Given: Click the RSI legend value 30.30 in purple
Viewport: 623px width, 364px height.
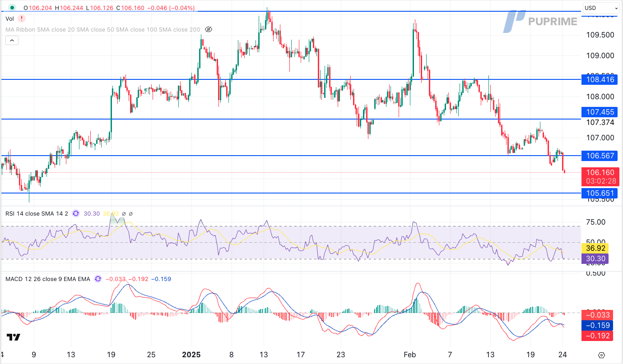Looking at the screenshot, I should coord(92,213).
